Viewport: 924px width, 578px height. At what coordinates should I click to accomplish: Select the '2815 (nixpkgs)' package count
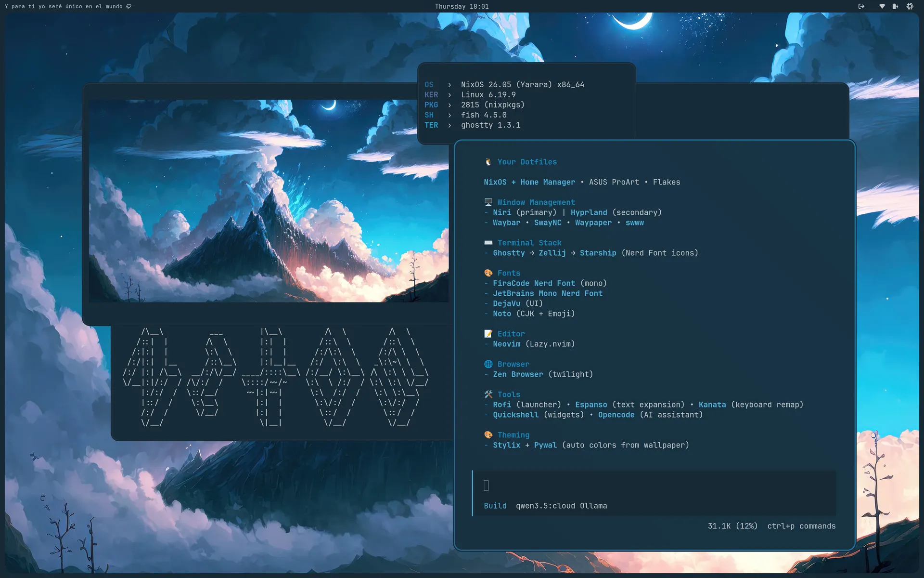pos(493,105)
